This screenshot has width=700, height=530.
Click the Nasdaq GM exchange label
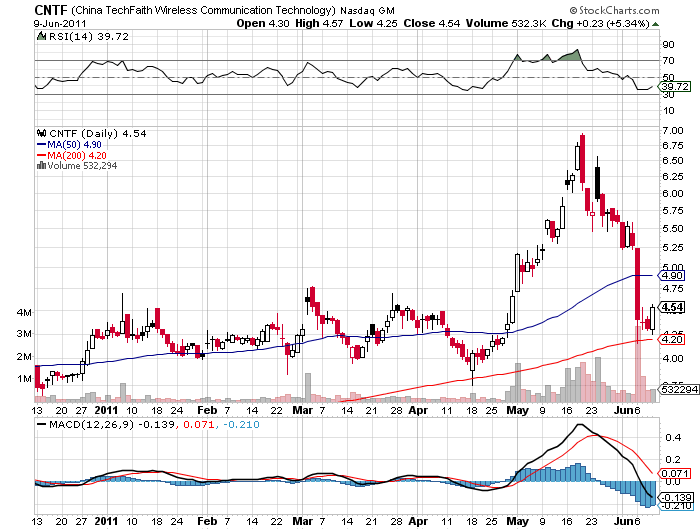(367, 10)
